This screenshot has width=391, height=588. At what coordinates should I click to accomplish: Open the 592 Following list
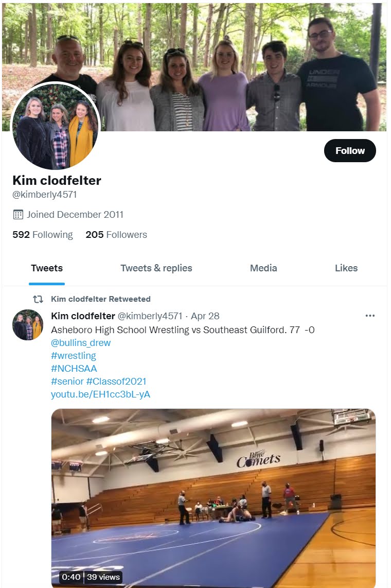click(x=43, y=235)
